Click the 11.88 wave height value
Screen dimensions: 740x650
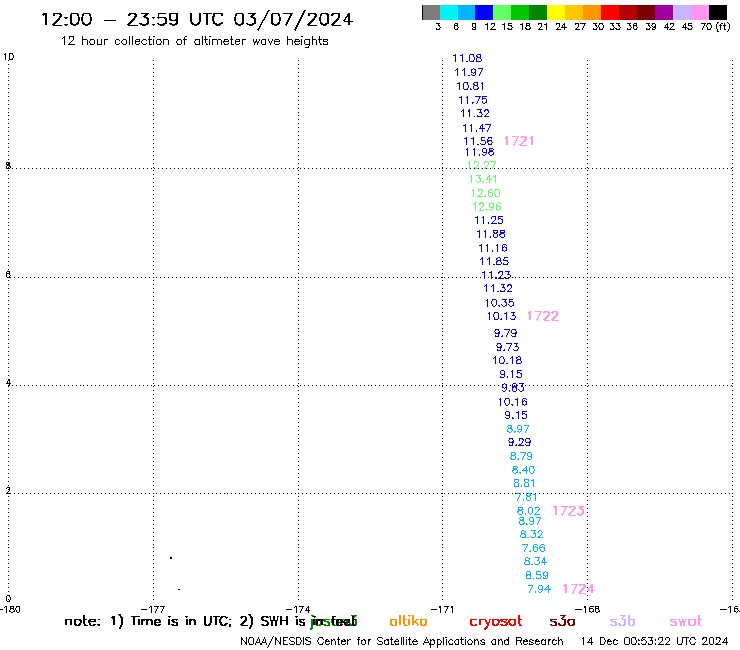[x=491, y=234]
